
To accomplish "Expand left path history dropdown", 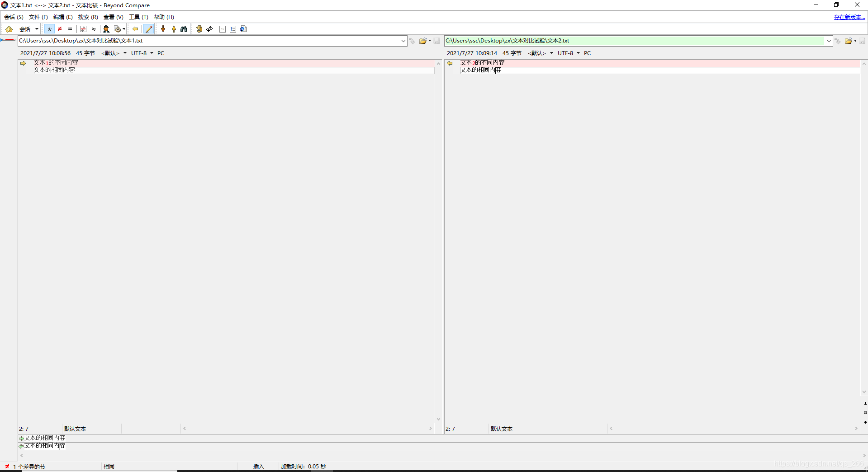I will pyautogui.click(x=403, y=41).
